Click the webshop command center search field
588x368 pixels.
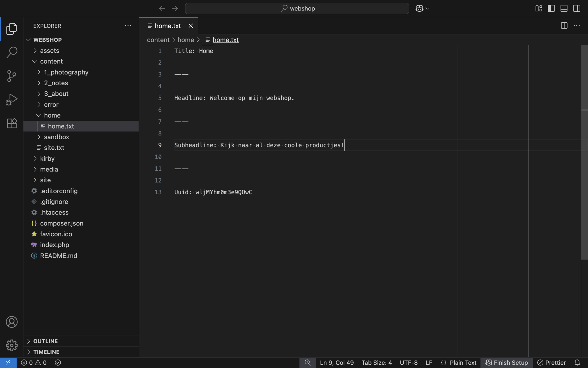tap(297, 8)
